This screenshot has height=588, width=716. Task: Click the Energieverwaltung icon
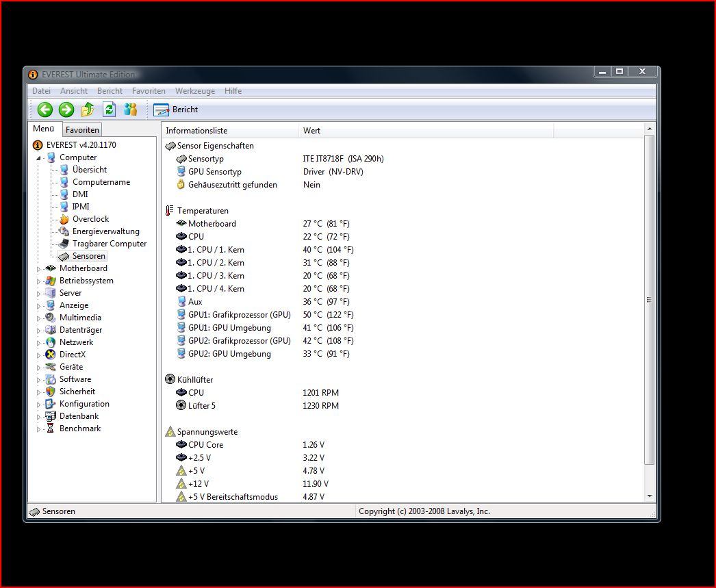tap(64, 231)
